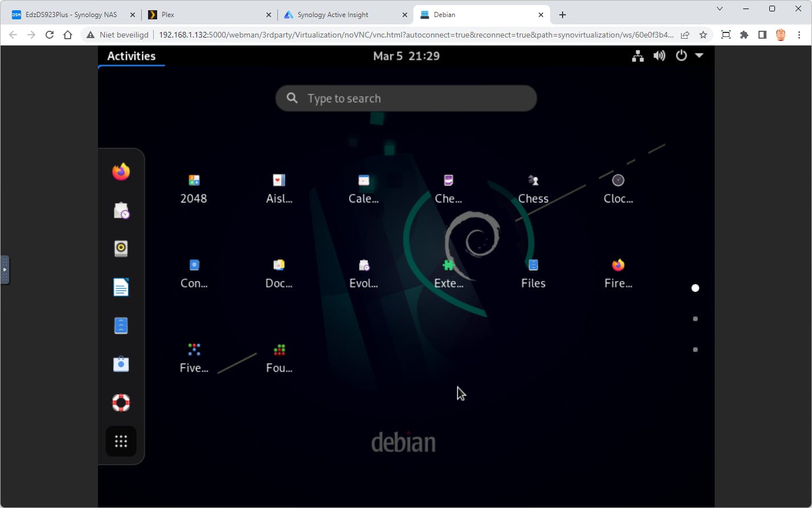This screenshot has width=812, height=508.
Task: Open the clock menu showing Mar 5 21:29
Action: click(406, 56)
